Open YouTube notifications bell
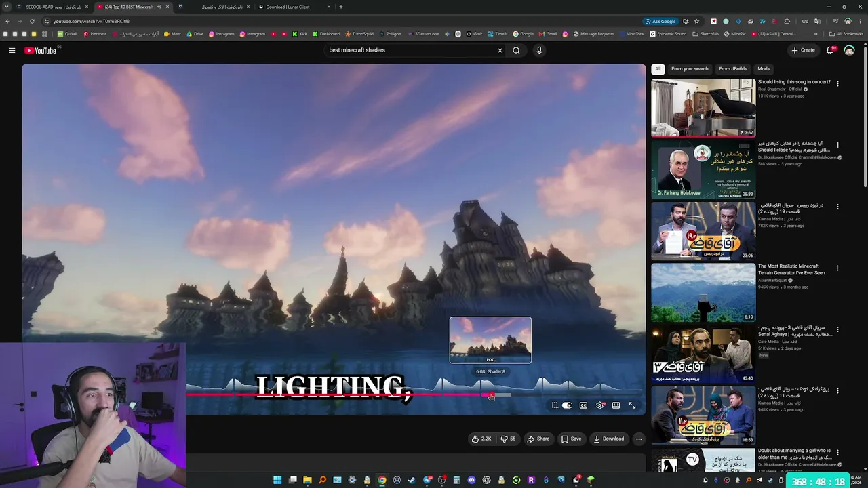Image resolution: width=868 pixels, height=488 pixels. (830, 50)
